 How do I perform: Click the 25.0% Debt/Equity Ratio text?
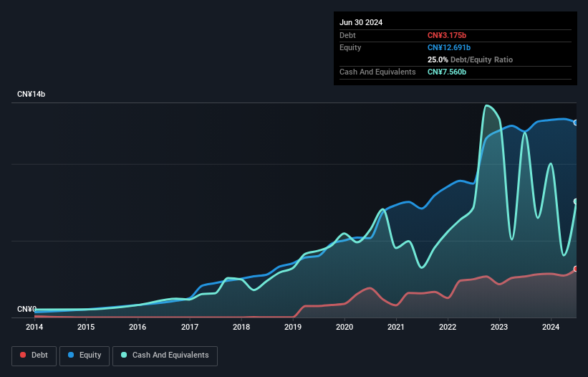point(470,59)
